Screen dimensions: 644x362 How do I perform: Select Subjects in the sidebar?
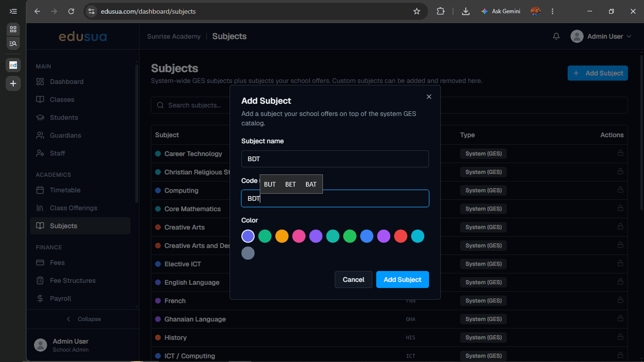(80, 226)
